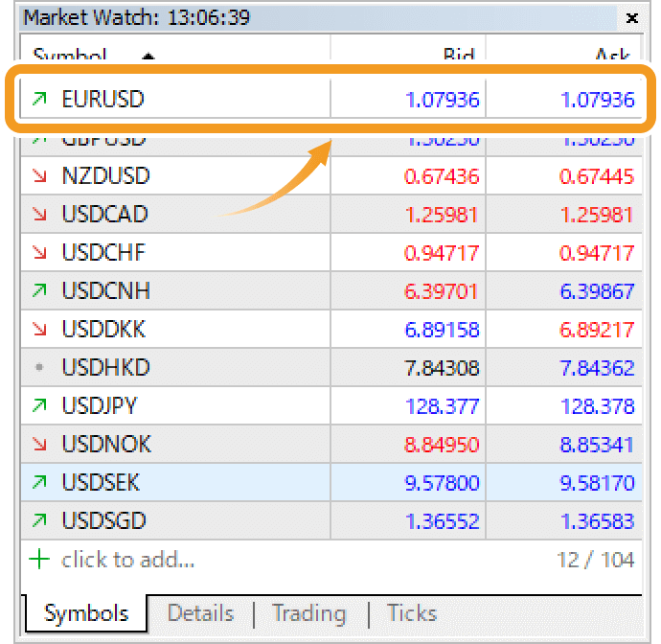Select the USDNOK symbol name
This screenshot has width=661, height=644.
coord(106,444)
